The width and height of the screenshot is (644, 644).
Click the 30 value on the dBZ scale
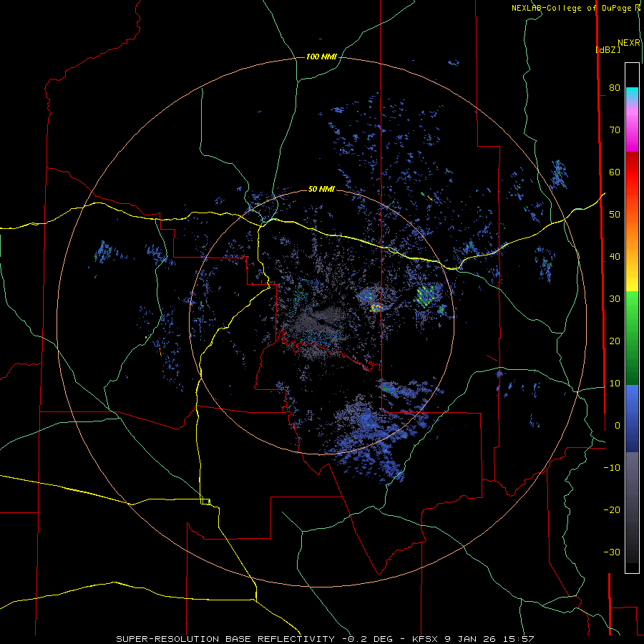[615, 298]
